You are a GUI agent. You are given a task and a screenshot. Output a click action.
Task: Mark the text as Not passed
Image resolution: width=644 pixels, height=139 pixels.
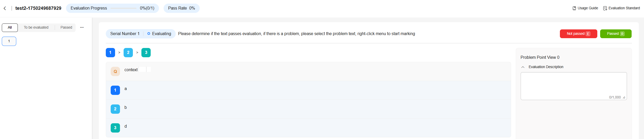point(578,34)
